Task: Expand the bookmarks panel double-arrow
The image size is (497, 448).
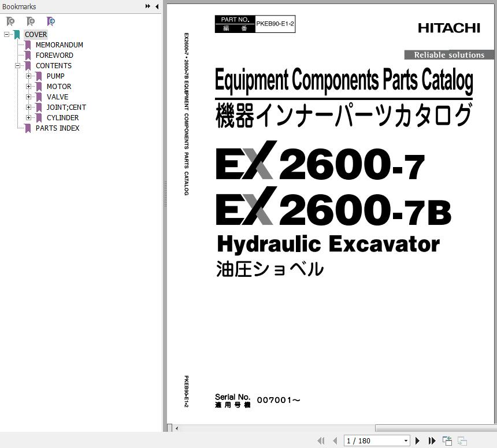Action: coord(148,6)
